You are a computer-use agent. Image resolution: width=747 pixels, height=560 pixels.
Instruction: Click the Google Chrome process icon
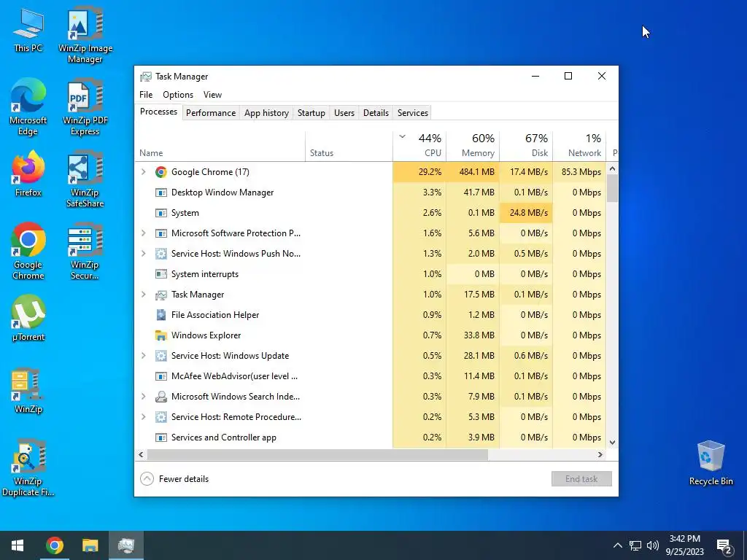(x=161, y=172)
